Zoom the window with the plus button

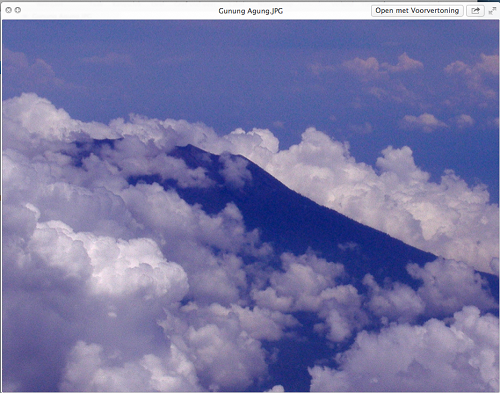(18, 10)
